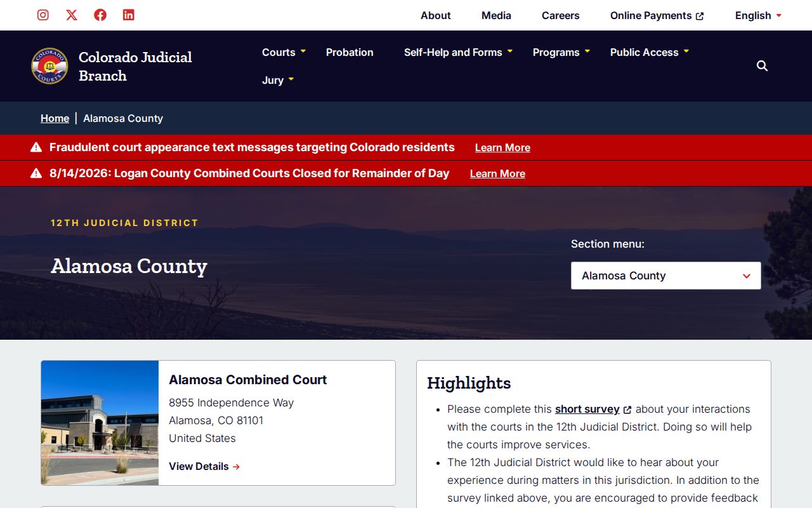Click the Colorado Judicial Branch site title
The image size is (812, 508).
click(x=135, y=66)
